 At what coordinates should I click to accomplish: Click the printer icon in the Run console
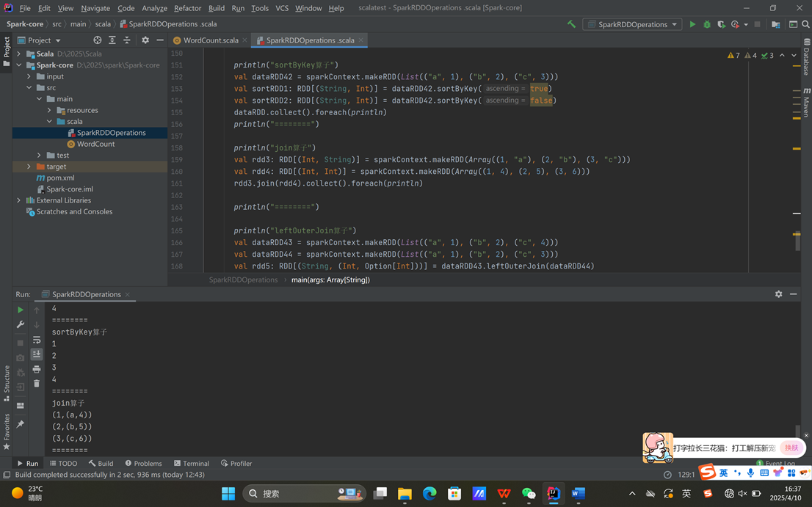coord(36,369)
